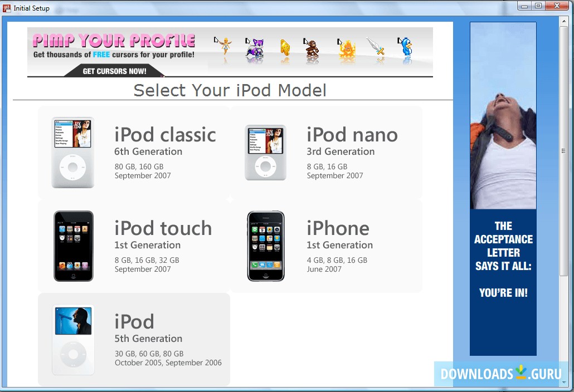Click the GET CURSORS NOW! button
The width and height of the screenshot is (574, 392).
coord(114,71)
